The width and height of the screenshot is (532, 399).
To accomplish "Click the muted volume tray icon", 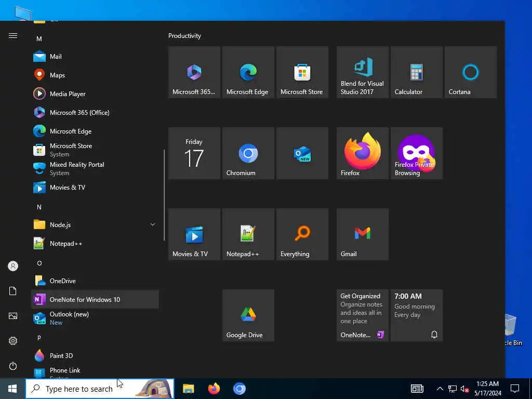I will [465, 389].
